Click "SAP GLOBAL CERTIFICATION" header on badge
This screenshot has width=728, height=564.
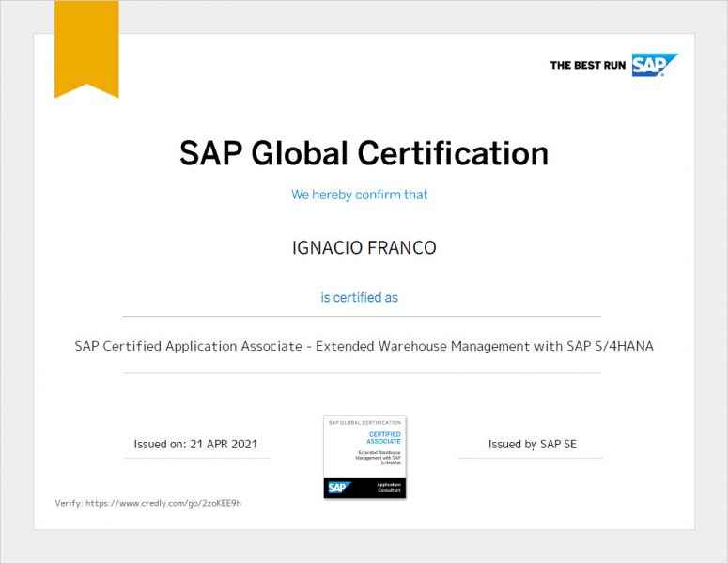pos(364,423)
